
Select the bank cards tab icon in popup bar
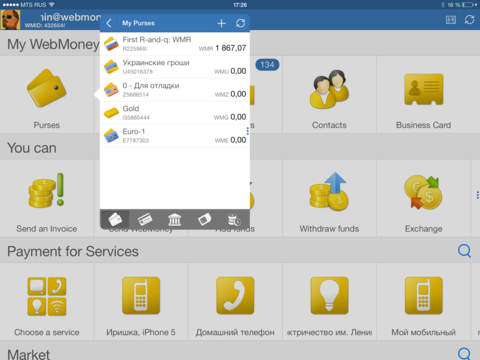tap(145, 220)
